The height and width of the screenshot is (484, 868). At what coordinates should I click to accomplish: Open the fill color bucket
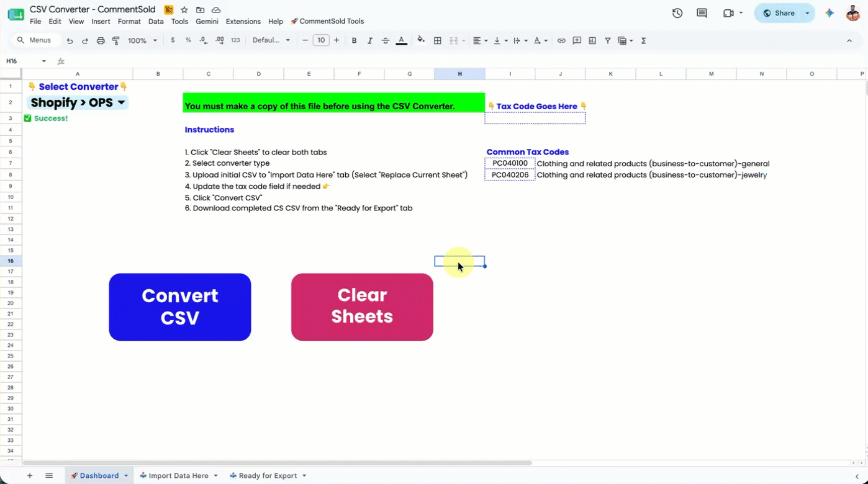421,40
